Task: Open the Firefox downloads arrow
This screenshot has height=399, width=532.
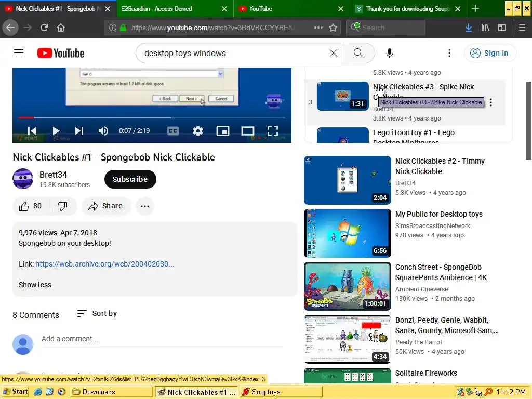Action: click(469, 28)
